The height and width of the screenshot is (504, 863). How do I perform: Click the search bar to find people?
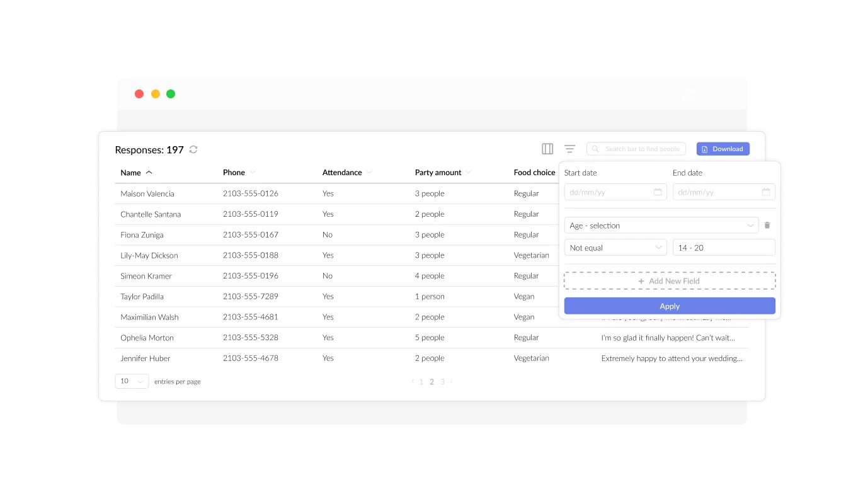636,149
